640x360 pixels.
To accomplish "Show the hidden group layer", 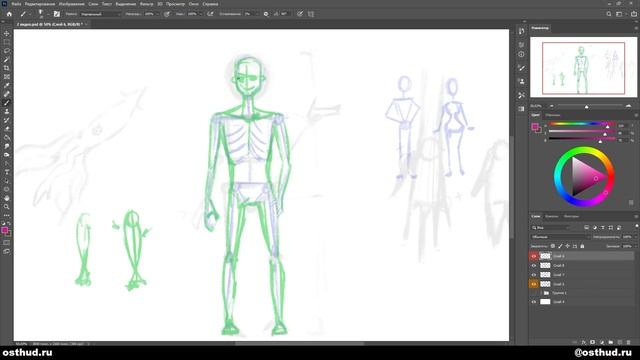I will pyautogui.click(x=533, y=293).
